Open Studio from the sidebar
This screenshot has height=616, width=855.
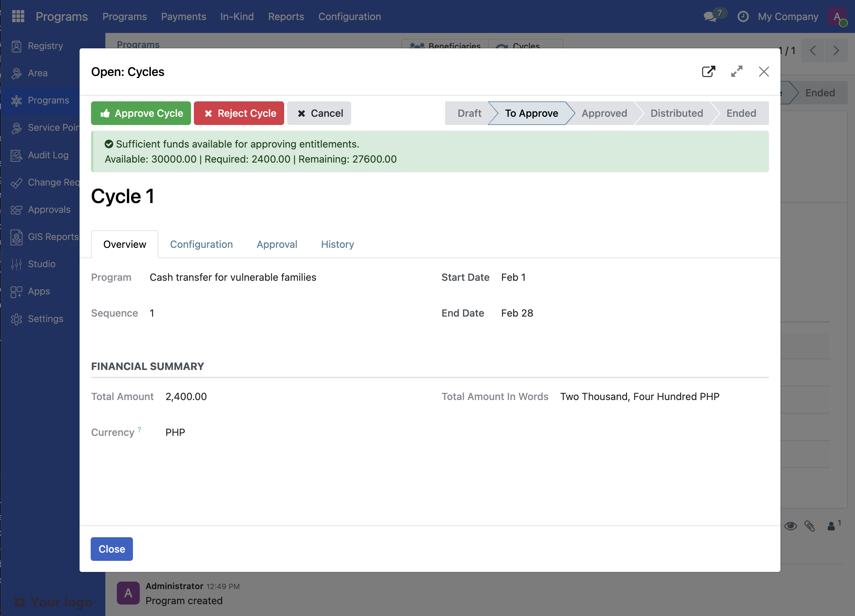[42, 264]
